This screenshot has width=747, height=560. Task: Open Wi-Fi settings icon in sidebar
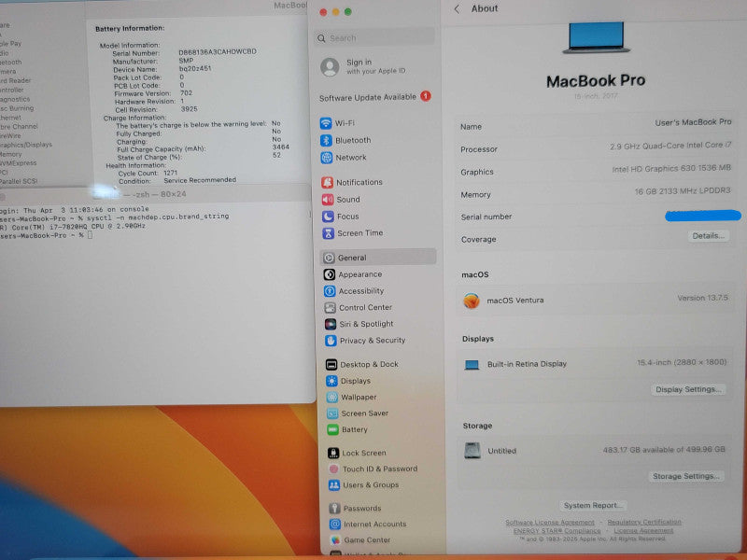click(x=326, y=123)
